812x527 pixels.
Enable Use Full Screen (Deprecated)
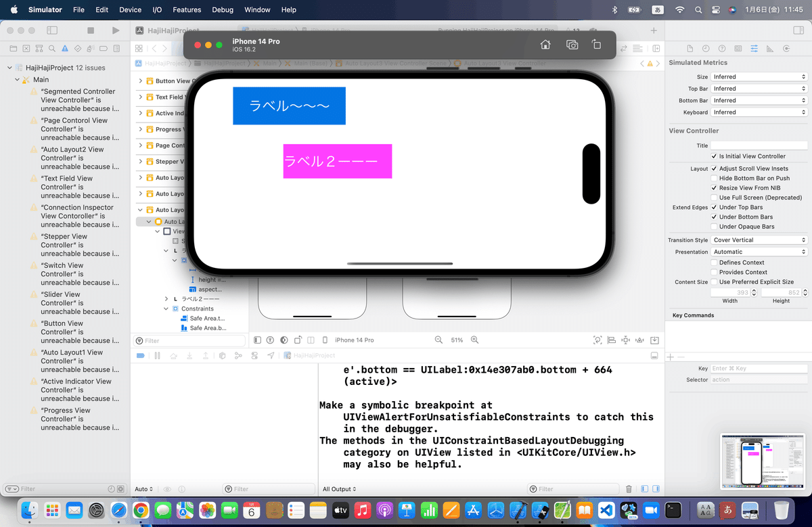pyautogui.click(x=714, y=198)
